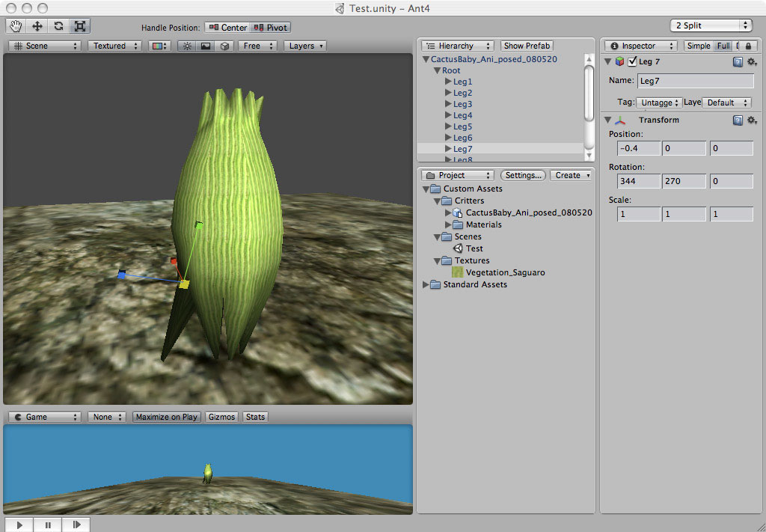Uncheck the Leg 7 active checkbox
Screen dimensions: 766x532
click(633, 61)
